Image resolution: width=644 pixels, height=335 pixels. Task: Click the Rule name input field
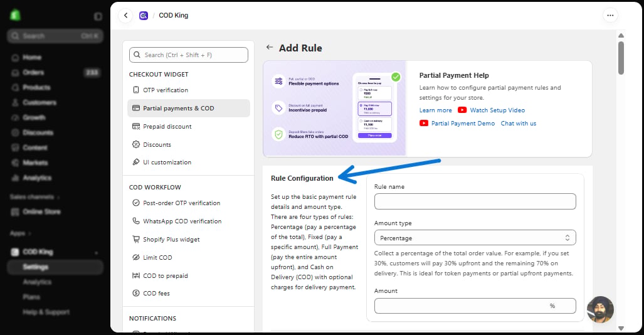click(x=475, y=201)
